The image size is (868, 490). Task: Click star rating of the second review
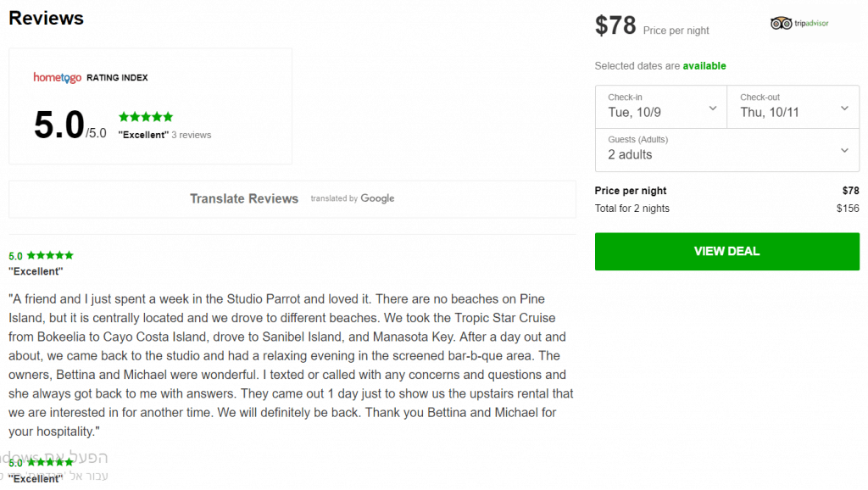coord(50,462)
